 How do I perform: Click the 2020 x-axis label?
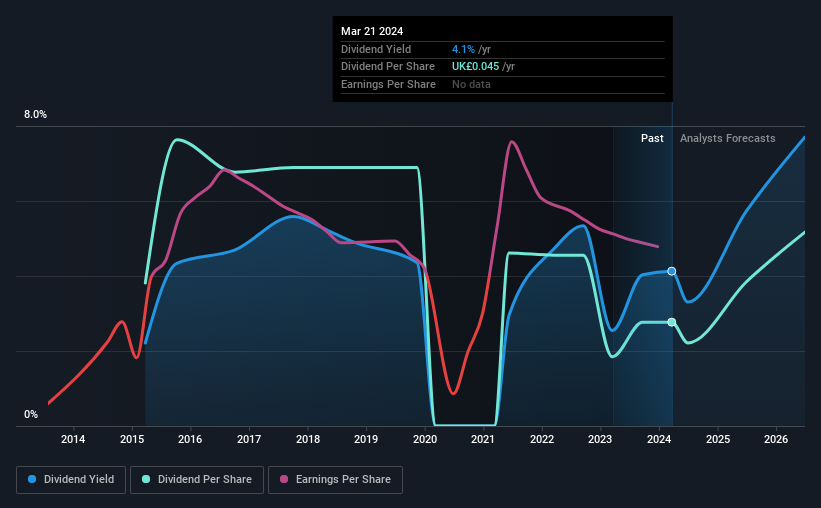coord(425,439)
